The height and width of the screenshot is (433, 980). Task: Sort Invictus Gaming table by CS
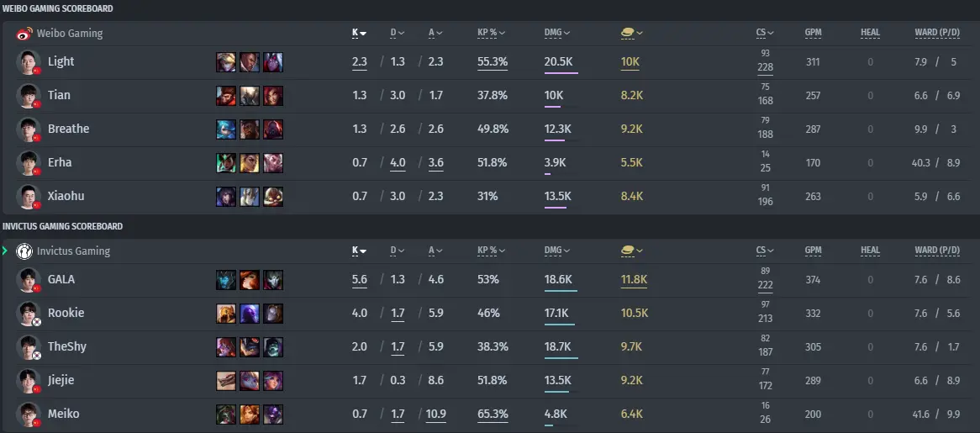point(765,251)
